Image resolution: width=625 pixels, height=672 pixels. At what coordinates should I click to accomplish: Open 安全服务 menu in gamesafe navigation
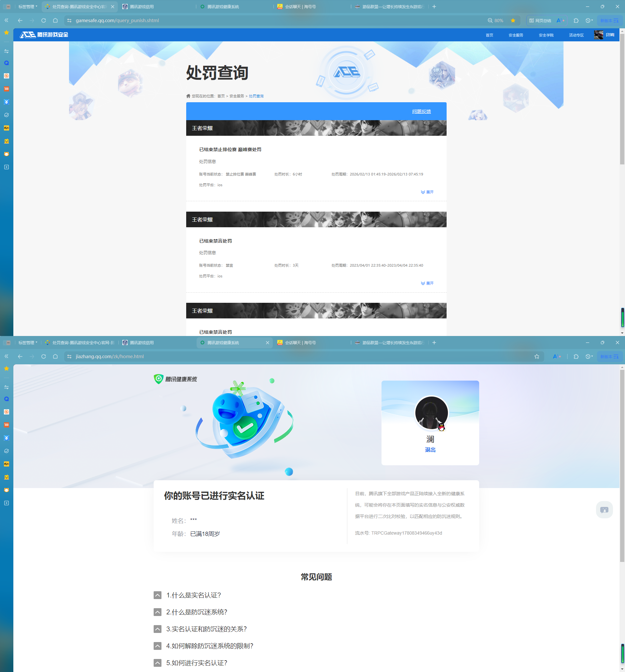(516, 35)
